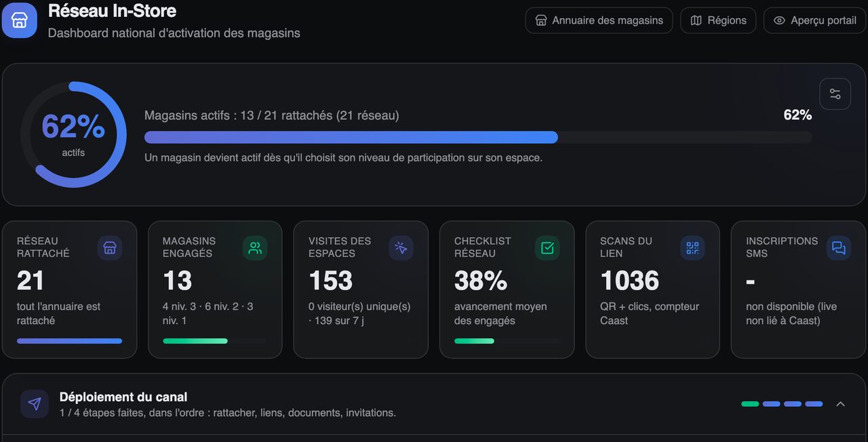Click the value 1036 in Scans du lien
Image resolution: width=868 pixels, height=442 pixels.
click(629, 281)
